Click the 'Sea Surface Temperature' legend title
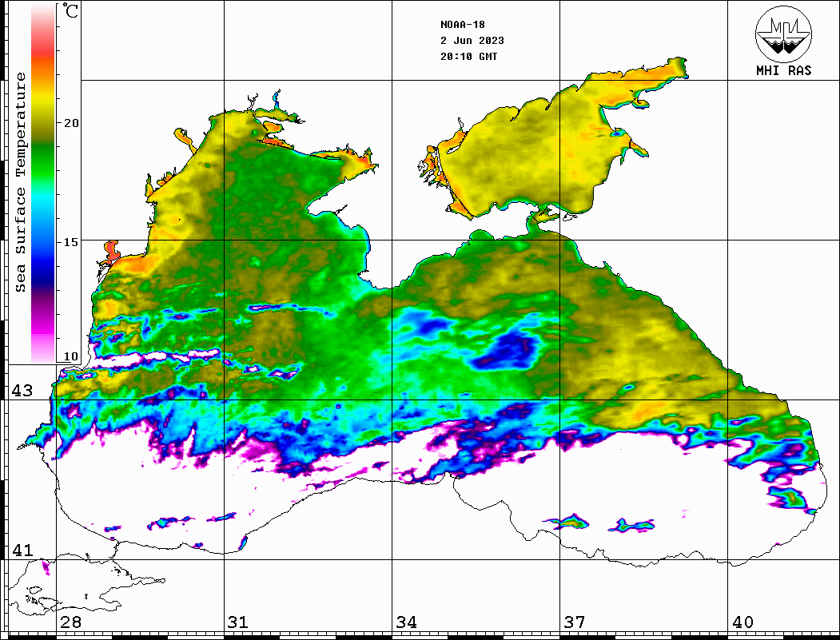The height and width of the screenshot is (640, 840). point(20,183)
